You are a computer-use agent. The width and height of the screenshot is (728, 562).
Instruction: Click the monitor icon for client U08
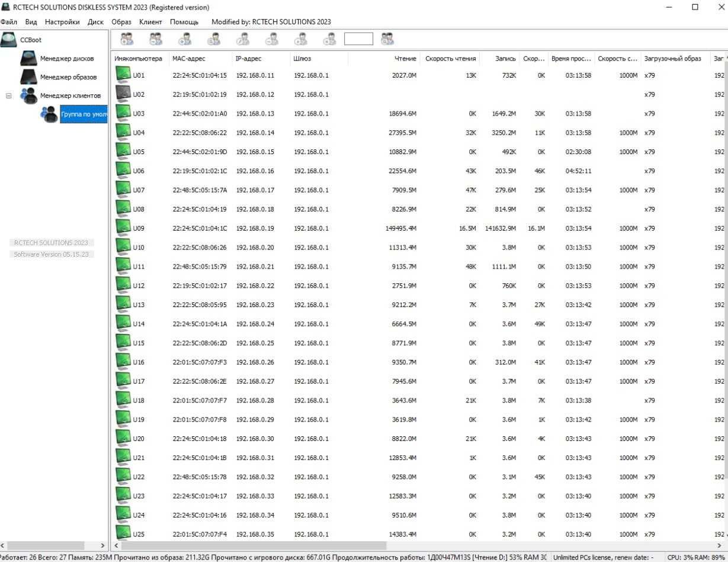pyautogui.click(x=123, y=209)
